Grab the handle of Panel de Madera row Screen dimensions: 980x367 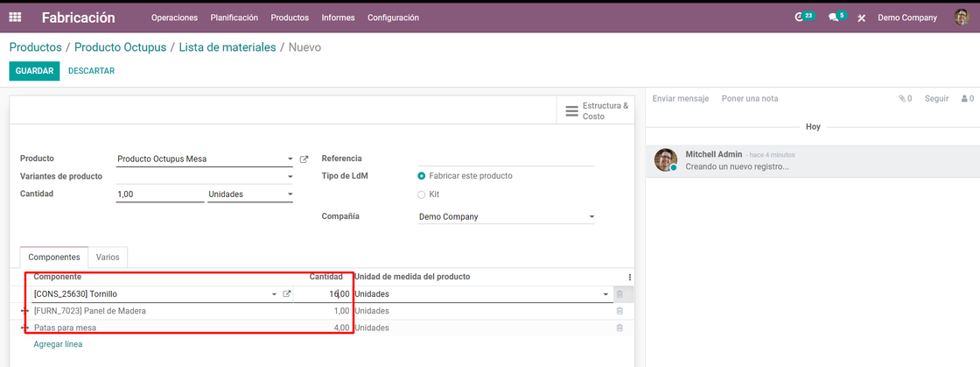[x=24, y=311]
